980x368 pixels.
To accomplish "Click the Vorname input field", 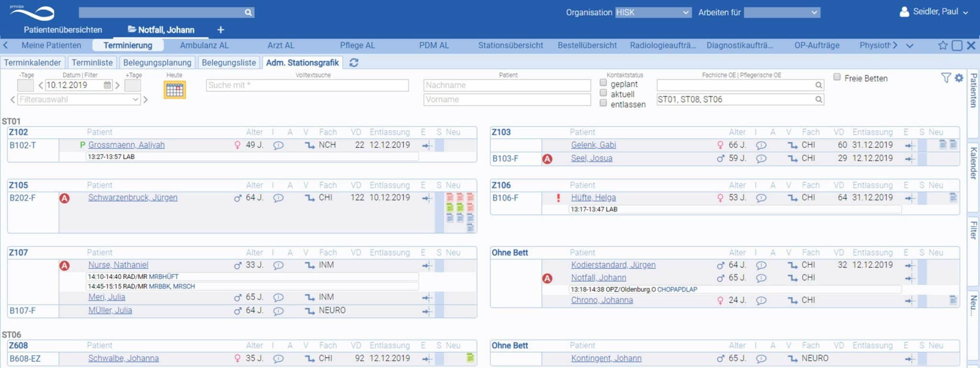I will coord(507,100).
